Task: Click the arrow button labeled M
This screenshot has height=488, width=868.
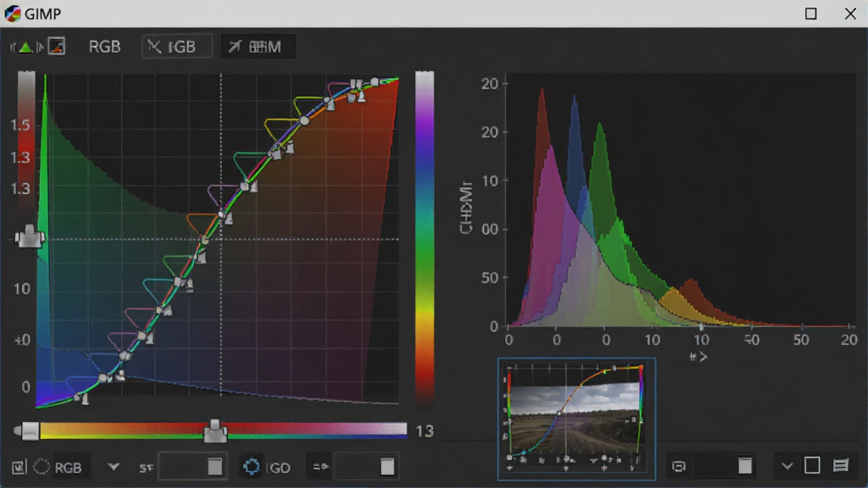Action: tap(258, 47)
